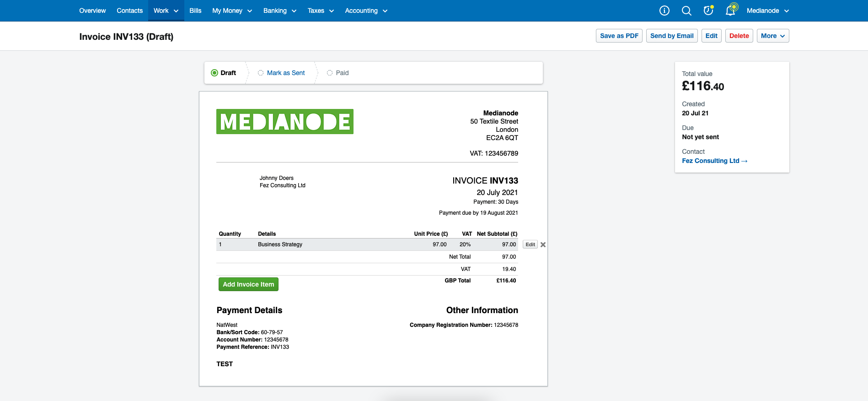The height and width of the screenshot is (401, 868).
Task: Edit the Business Strategy line item
Action: tap(530, 244)
